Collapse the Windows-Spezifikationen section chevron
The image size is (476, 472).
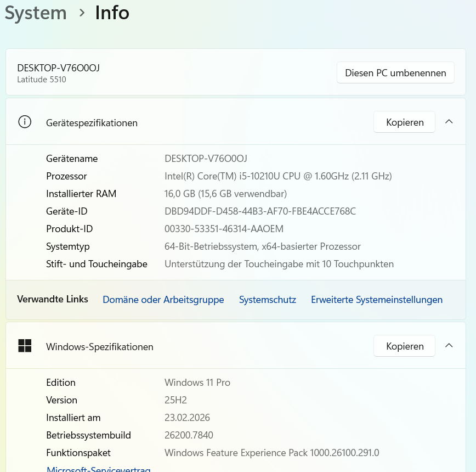[x=449, y=346]
